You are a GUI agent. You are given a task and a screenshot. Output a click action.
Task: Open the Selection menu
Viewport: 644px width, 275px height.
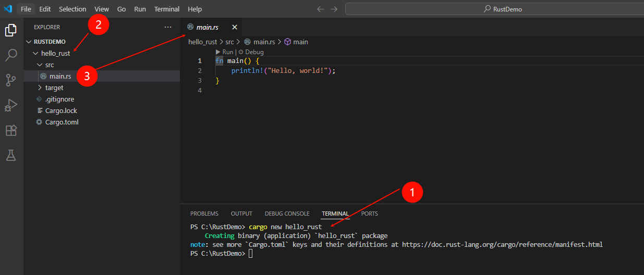point(72,9)
